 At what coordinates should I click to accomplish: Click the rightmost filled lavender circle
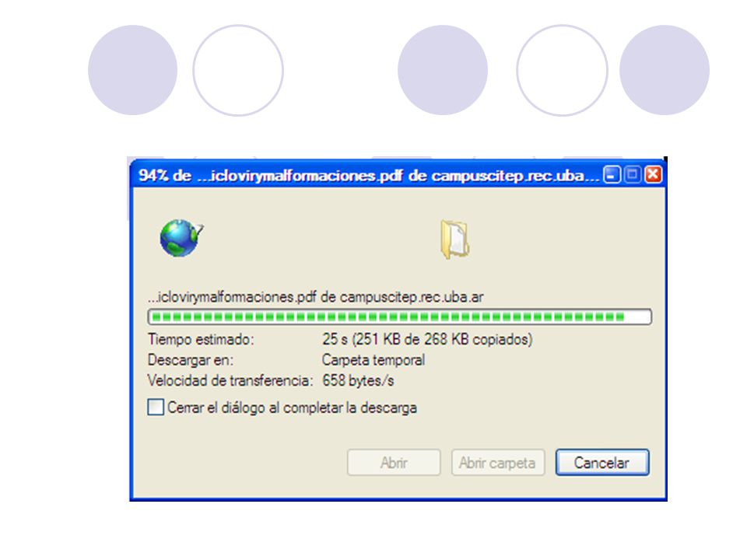(664, 70)
